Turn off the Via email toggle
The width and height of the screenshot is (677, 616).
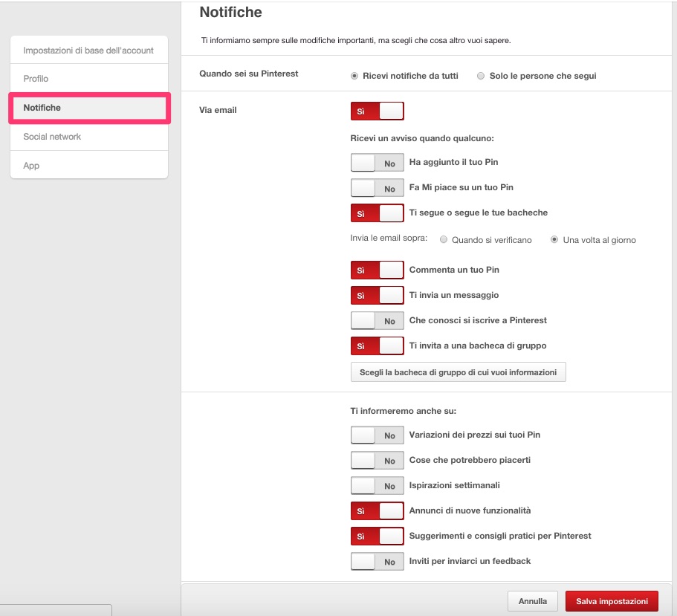click(377, 111)
